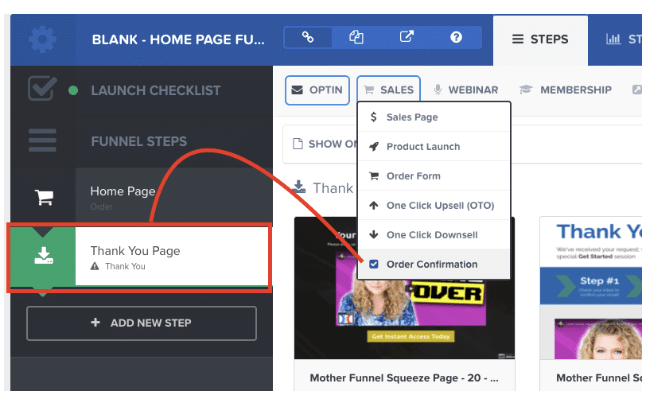Expand the Sales dropdown button
Screen dimensions: 668x401
(x=388, y=90)
